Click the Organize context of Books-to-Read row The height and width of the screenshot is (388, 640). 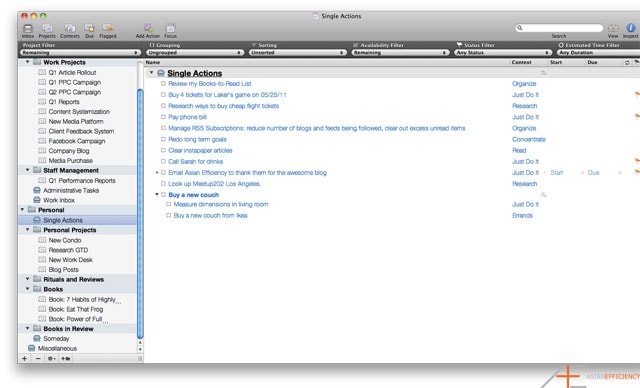coord(524,83)
